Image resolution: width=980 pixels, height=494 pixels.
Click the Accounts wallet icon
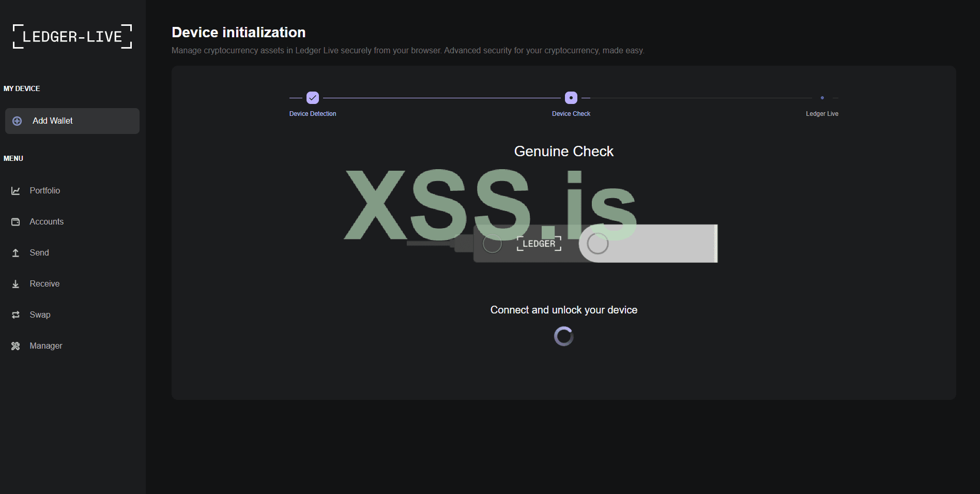pyautogui.click(x=16, y=222)
